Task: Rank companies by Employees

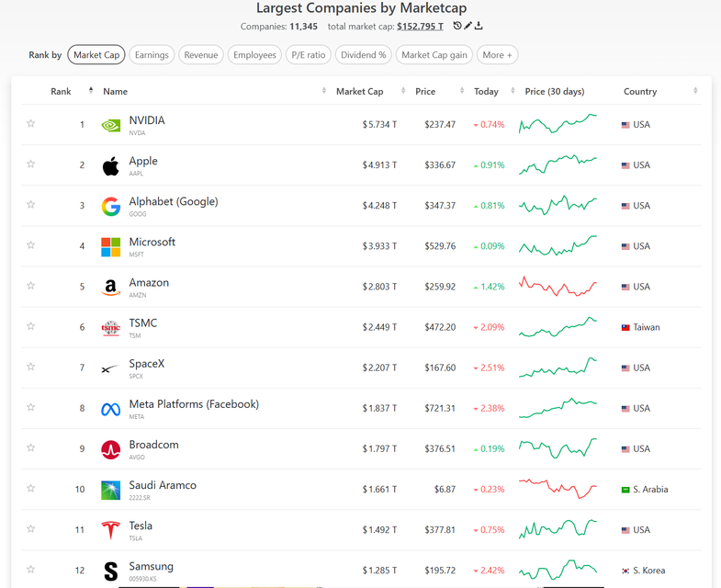Action: point(254,55)
